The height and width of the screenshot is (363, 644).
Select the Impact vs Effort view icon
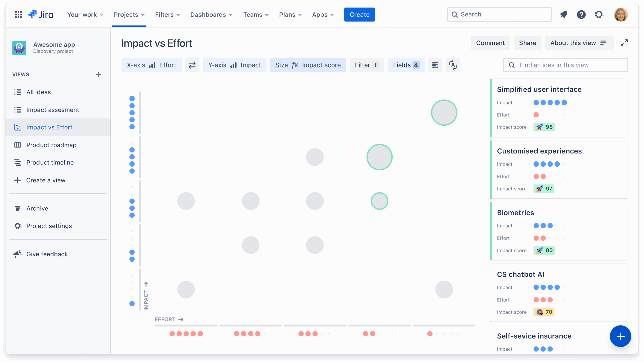pyautogui.click(x=18, y=127)
